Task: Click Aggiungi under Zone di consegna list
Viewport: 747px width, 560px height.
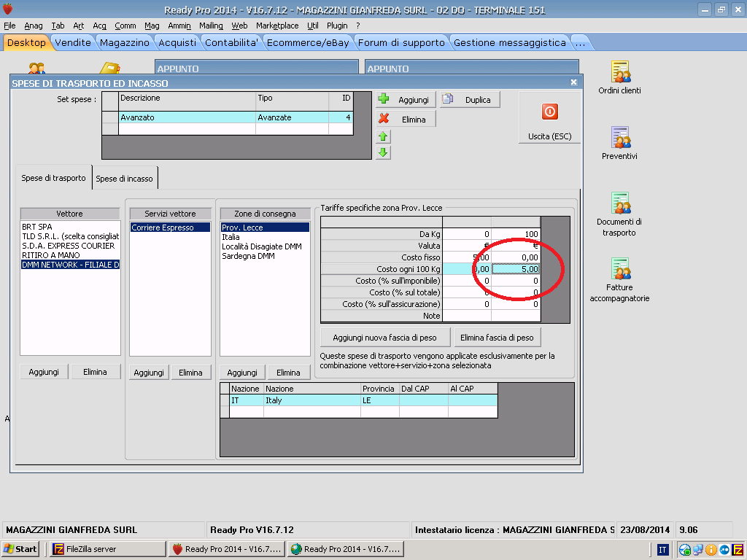Action: 242,373
